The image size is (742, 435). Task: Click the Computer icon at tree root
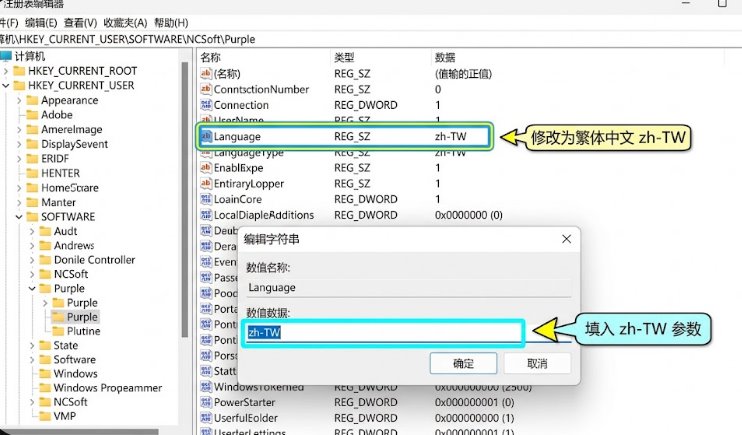point(6,56)
